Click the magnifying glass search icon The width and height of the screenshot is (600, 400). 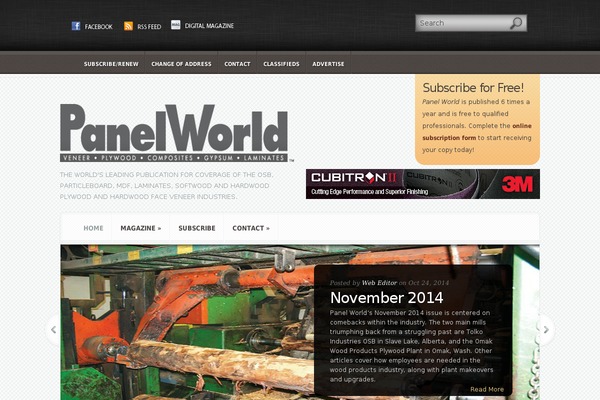(x=516, y=23)
